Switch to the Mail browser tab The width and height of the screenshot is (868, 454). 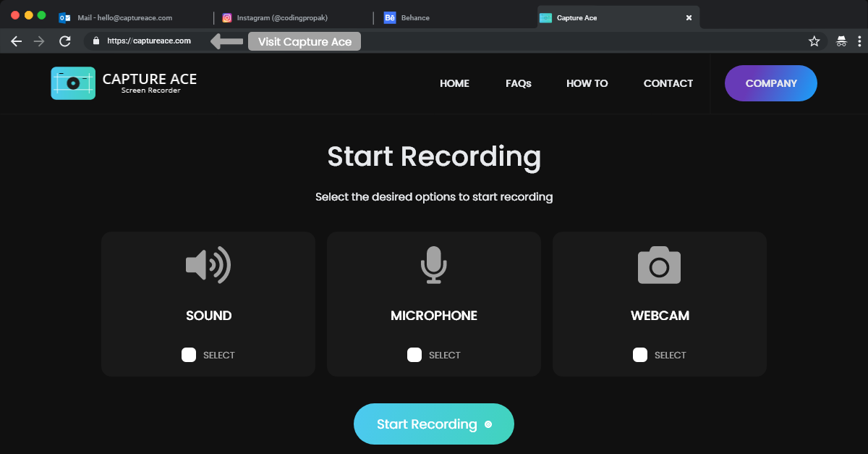tap(124, 17)
